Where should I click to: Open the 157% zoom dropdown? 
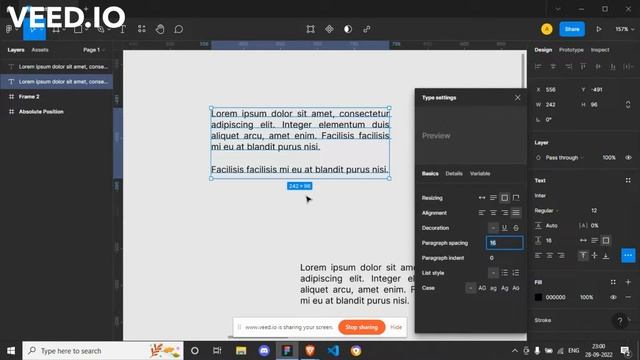[624, 29]
